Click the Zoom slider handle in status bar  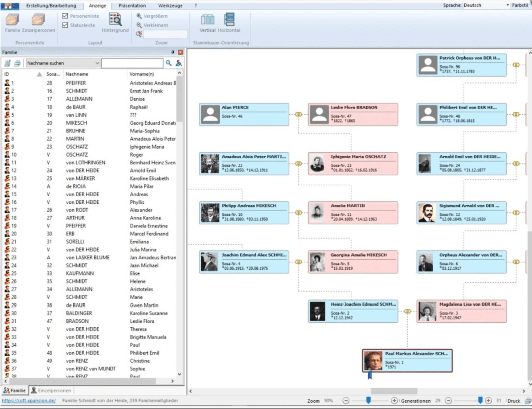[x=368, y=400]
